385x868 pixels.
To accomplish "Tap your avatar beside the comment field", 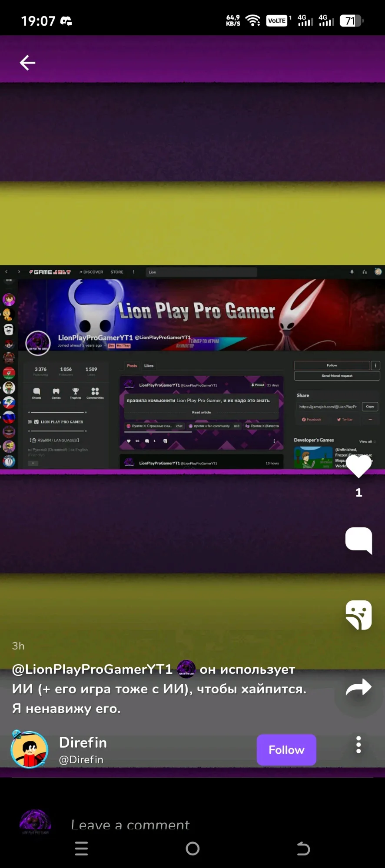I will point(35,821).
